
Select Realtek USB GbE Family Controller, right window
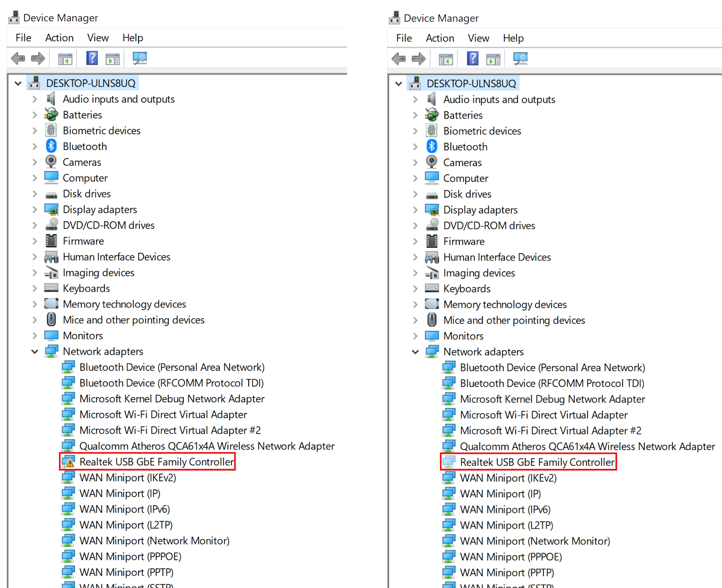(537, 462)
